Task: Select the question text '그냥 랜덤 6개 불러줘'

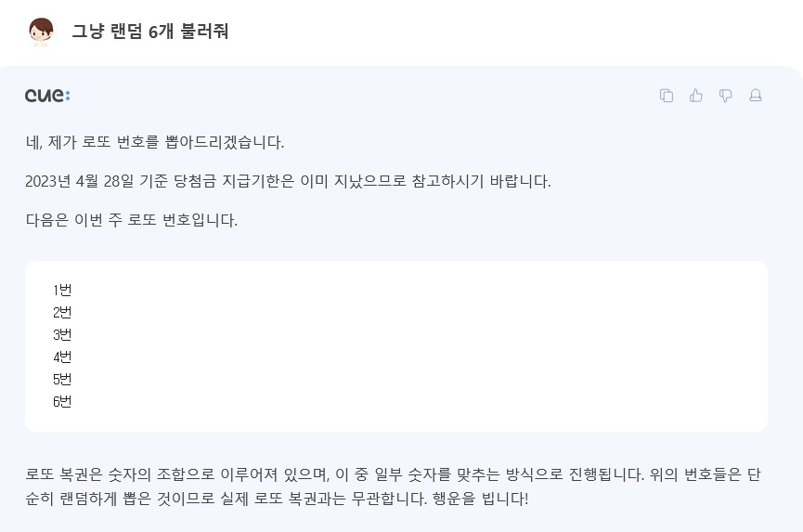Action: pyautogui.click(x=150, y=32)
